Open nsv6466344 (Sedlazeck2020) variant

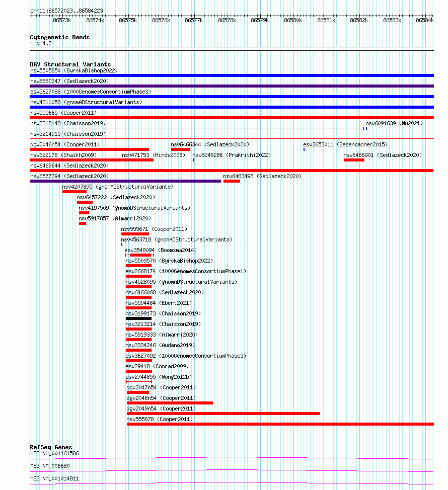(210, 145)
